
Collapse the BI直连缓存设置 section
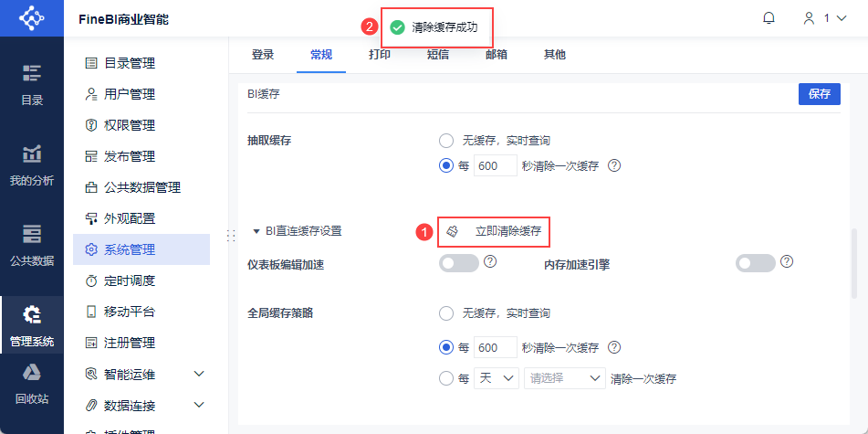tap(256, 231)
